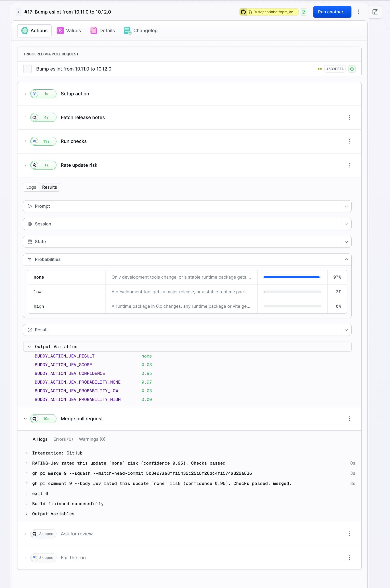The image size is (390, 588).
Task: Expand the gh pr merge 9 log line
Action: coord(27,473)
